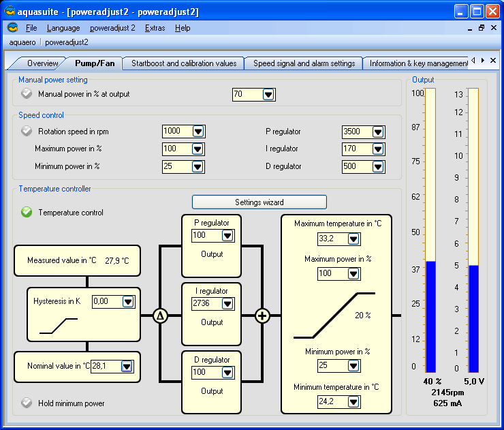Launch the Settings wizard
Image resolution: width=504 pixels, height=430 pixels.
click(259, 202)
